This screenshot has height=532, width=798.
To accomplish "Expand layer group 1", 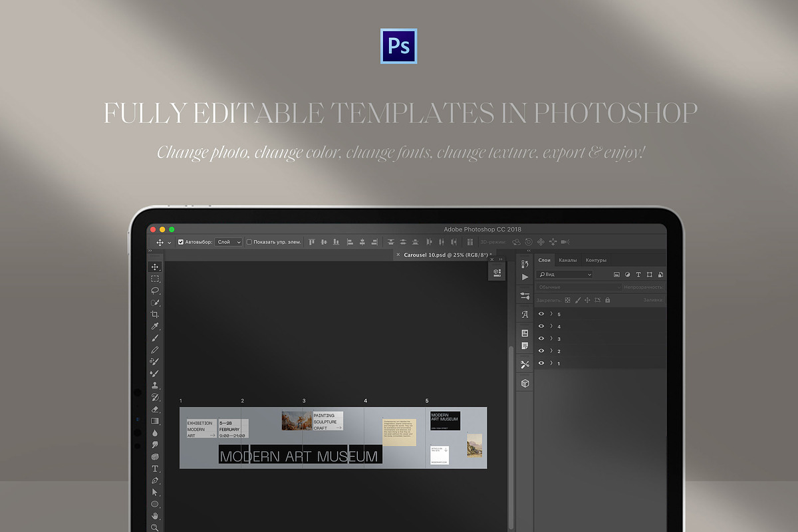I will tap(551, 363).
